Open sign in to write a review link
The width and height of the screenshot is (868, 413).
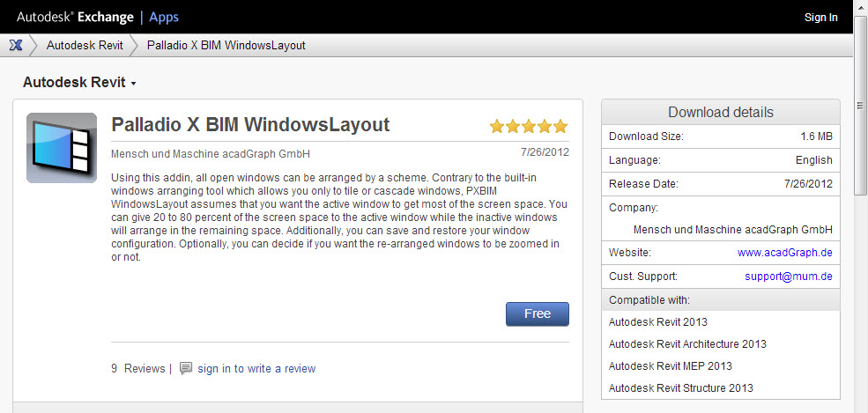pyautogui.click(x=256, y=368)
